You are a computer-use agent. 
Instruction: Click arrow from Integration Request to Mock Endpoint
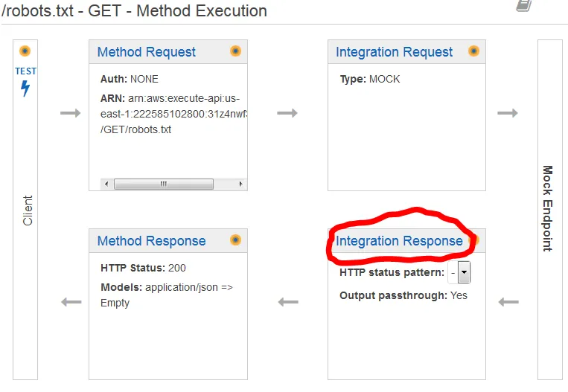pos(508,113)
